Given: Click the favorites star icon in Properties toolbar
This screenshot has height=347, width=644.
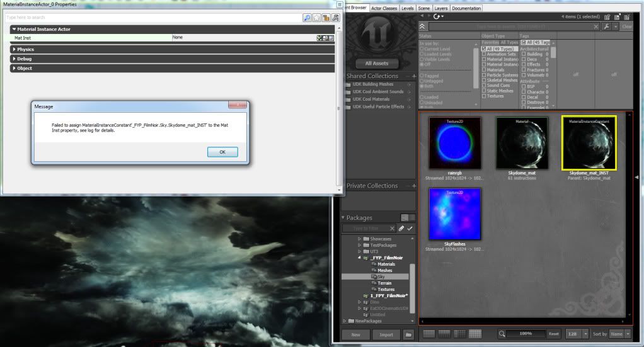Looking at the screenshot, I should 317,18.
